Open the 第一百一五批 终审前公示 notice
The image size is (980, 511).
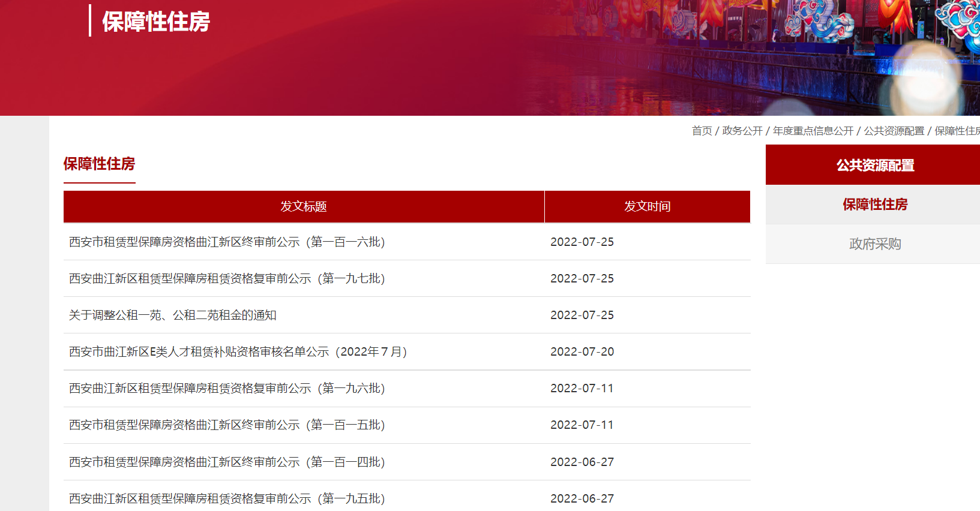point(227,425)
